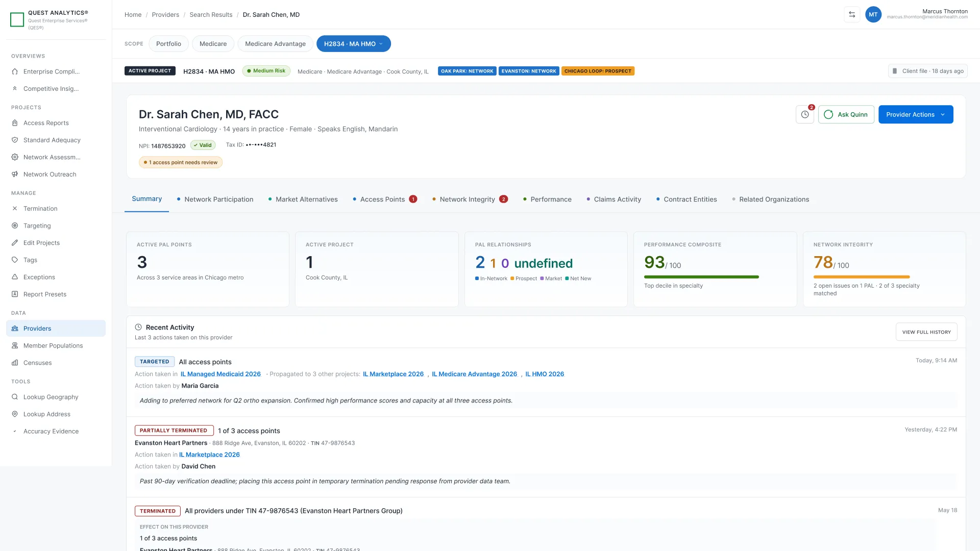The image size is (980, 551).
Task: Click the Oak Park: Network badge
Action: (x=467, y=71)
